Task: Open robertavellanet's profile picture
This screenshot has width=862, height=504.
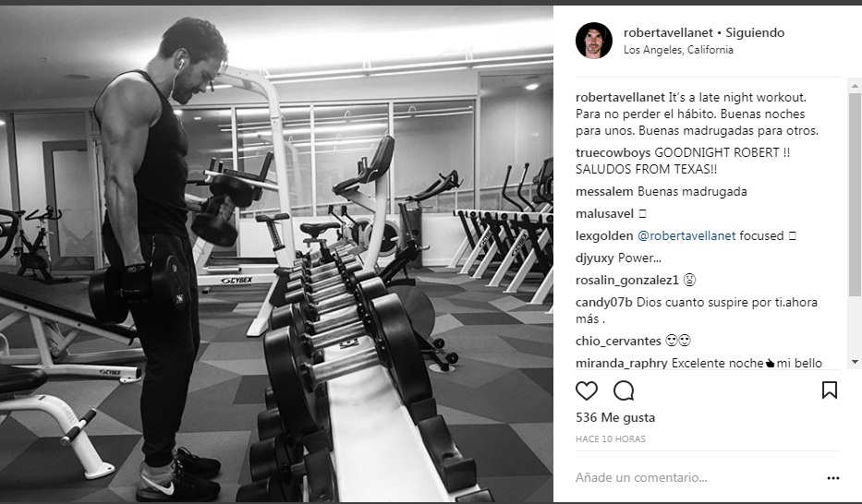Action: tap(594, 41)
